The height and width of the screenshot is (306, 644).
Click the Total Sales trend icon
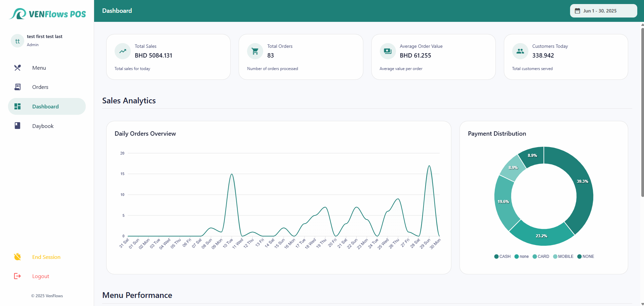click(x=123, y=51)
